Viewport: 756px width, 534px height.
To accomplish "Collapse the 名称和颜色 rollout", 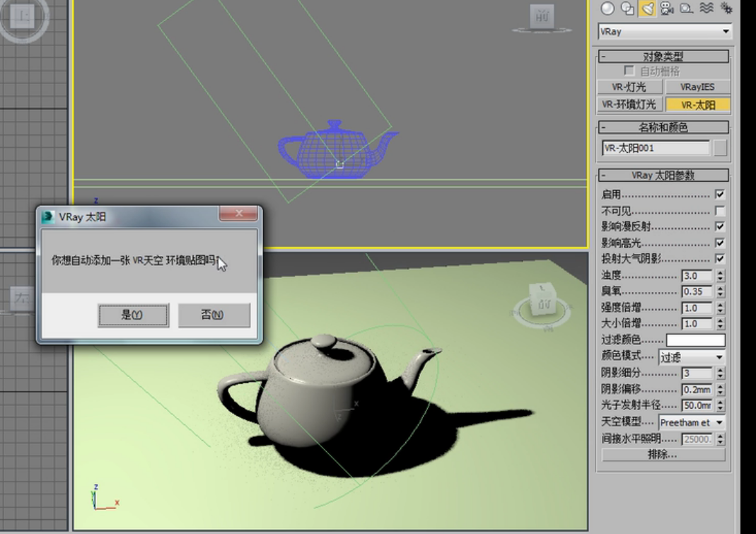I will 663,127.
